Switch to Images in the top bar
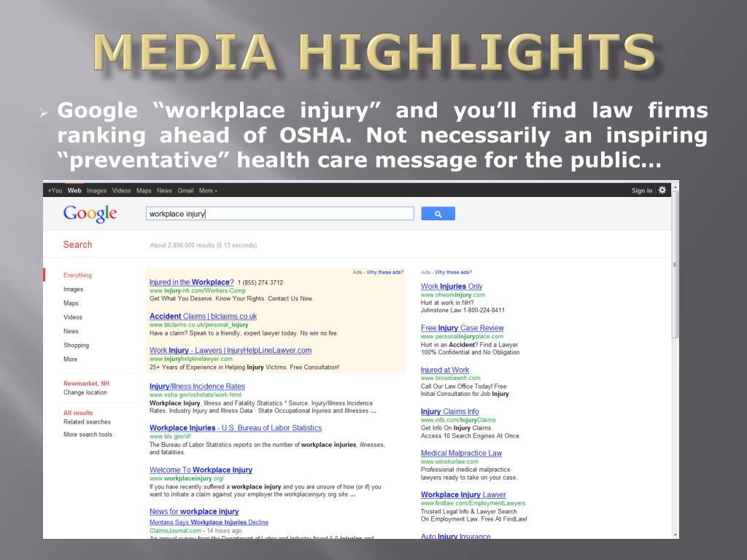This screenshot has width=747, height=560. tap(97, 190)
